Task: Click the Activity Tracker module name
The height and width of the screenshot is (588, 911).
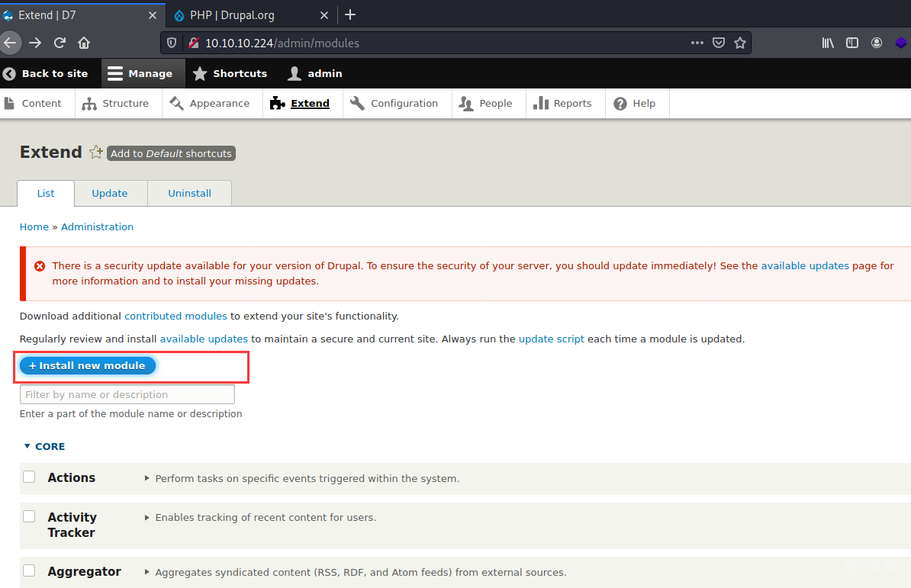Action: click(x=72, y=525)
